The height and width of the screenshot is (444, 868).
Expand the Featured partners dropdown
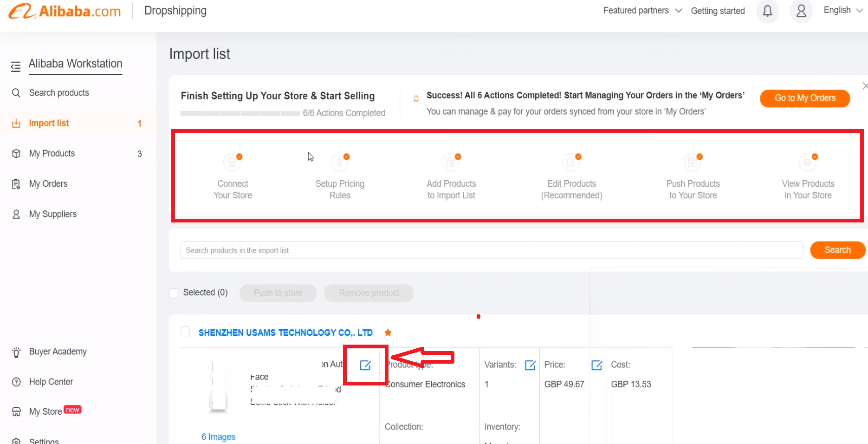tap(642, 10)
